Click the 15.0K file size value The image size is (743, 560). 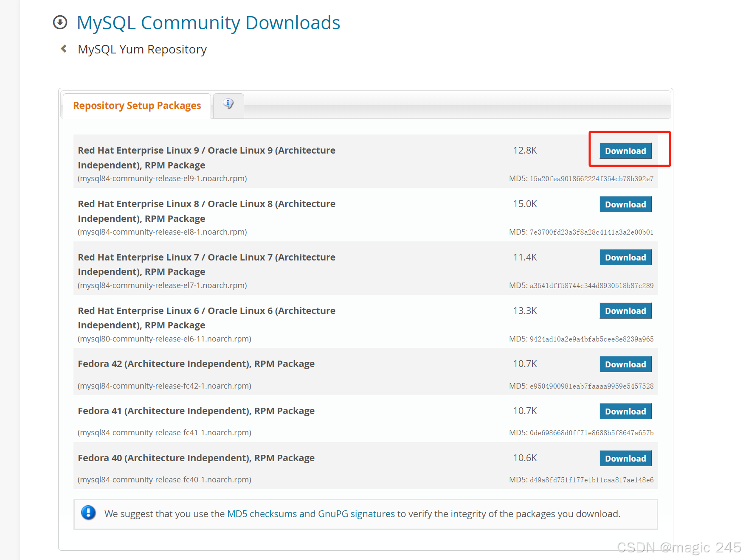(x=525, y=204)
